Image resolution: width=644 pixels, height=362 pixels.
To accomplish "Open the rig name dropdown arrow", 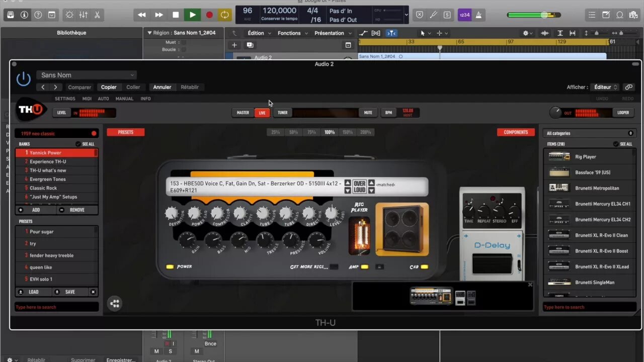I will (347, 191).
